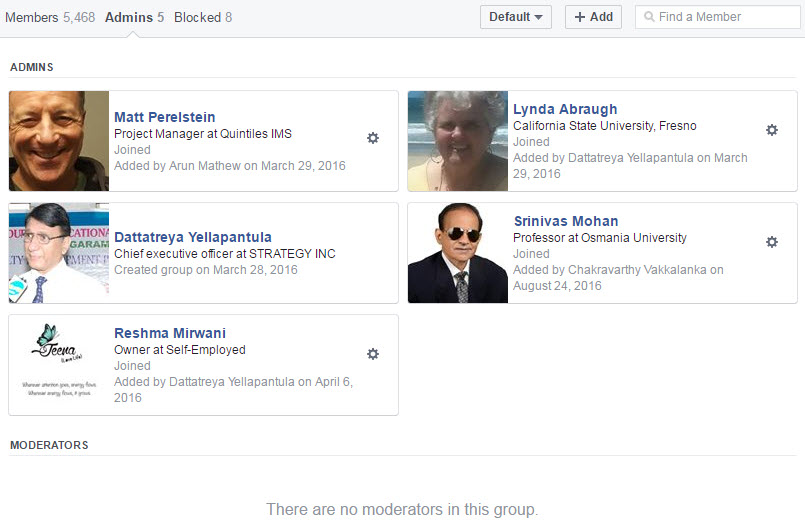Open gear settings for Reshma Mirwani

point(373,354)
